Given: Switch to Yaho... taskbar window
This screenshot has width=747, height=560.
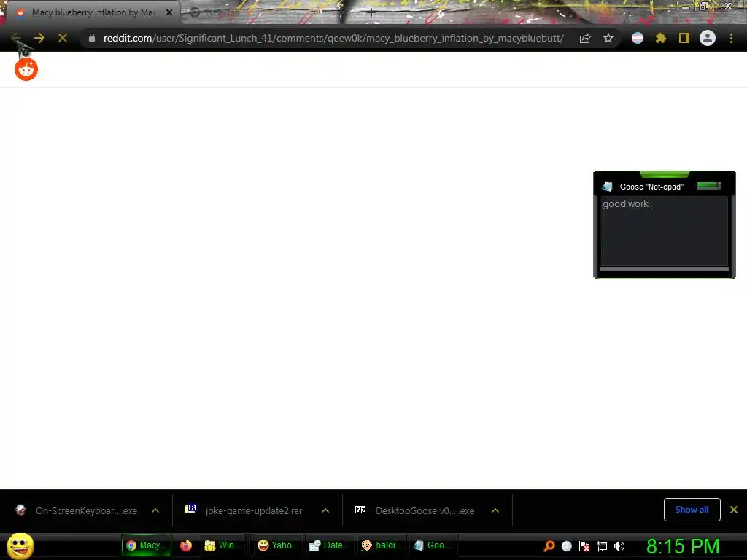Looking at the screenshot, I should [x=278, y=545].
